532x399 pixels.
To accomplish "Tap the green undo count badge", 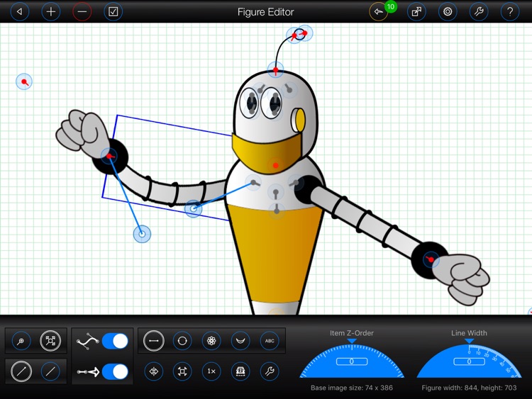I will tap(391, 7).
